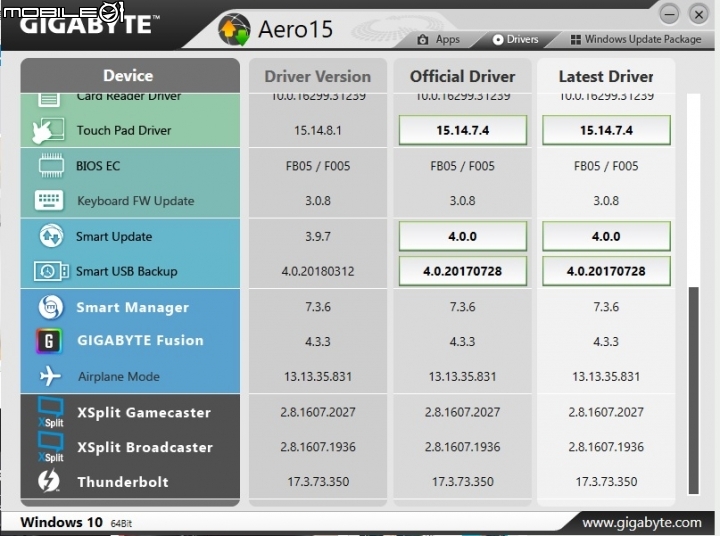The image size is (720, 536).
Task: Select official Smart USB Backup 4.0.20170728
Action: point(462,271)
